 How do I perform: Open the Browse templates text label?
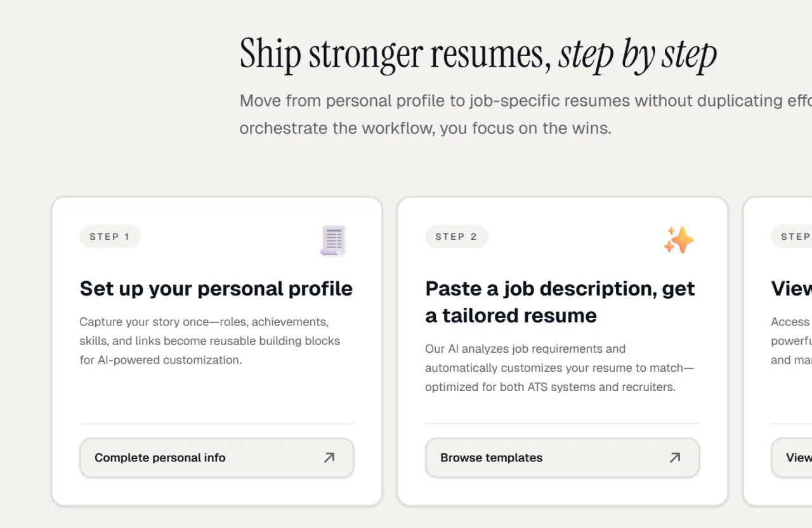pos(492,458)
